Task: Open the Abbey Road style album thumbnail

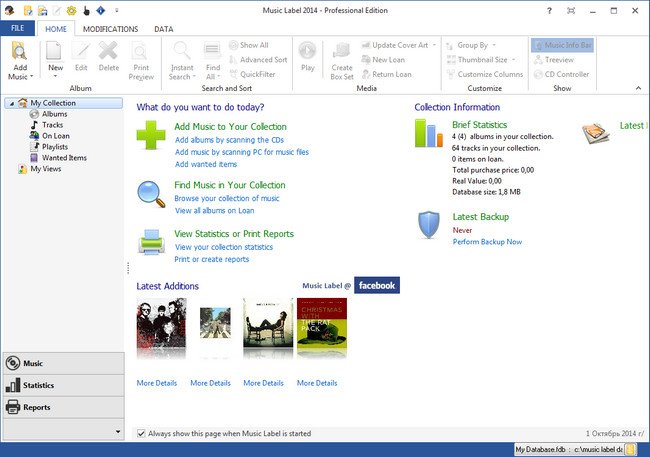Action: tap(215, 323)
